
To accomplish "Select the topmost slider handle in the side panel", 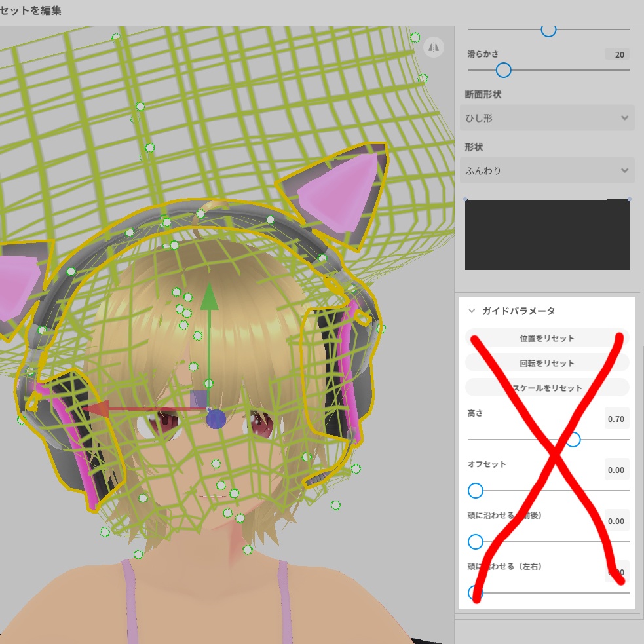I will [549, 30].
